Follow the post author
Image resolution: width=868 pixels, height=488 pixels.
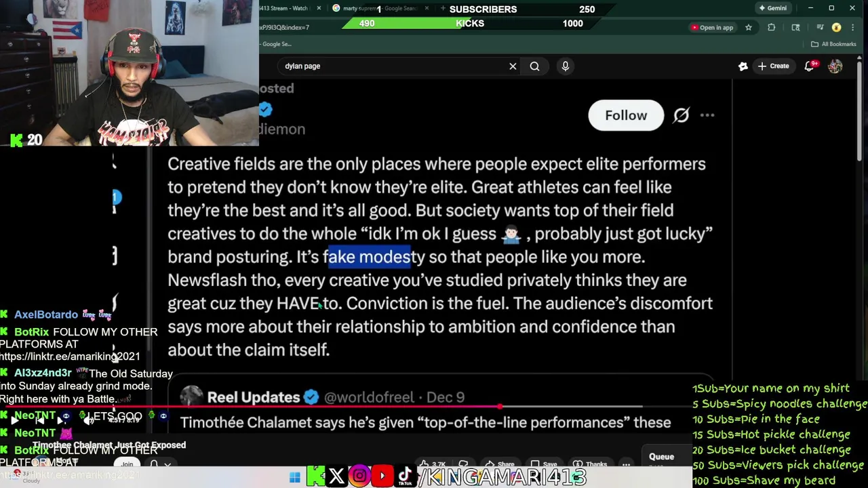626,115
